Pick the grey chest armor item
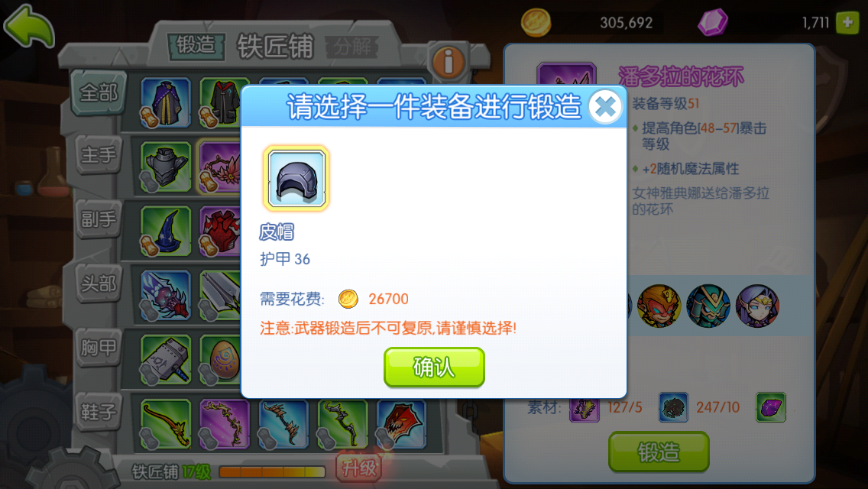The image size is (868, 489). tap(166, 166)
